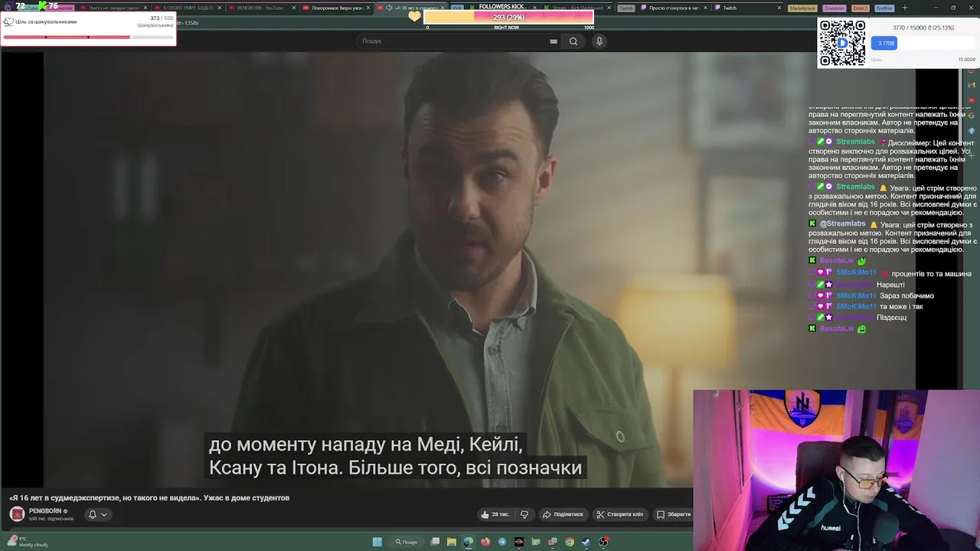The height and width of the screenshot is (551, 980).
Task: Click the followers goal progress bar
Action: coord(508,17)
